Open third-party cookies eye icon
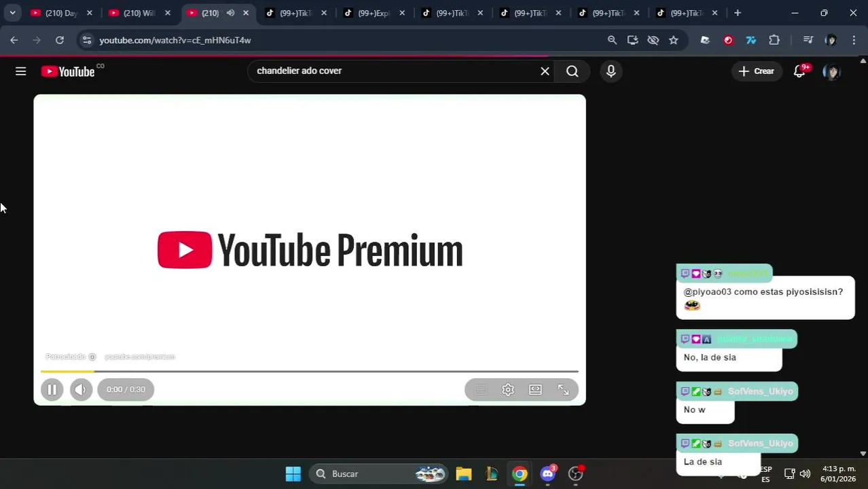This screenshot has height=489, width=868. pyautogui.click(x=653, y=40)
